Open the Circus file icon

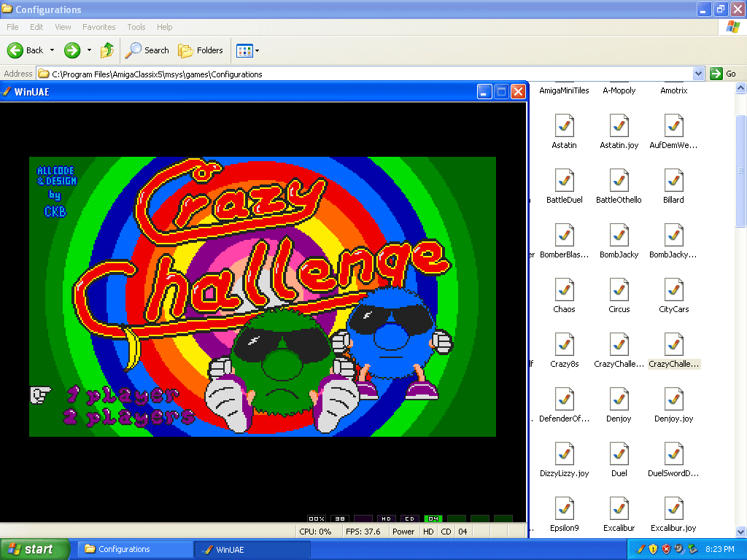click(619, 290)
